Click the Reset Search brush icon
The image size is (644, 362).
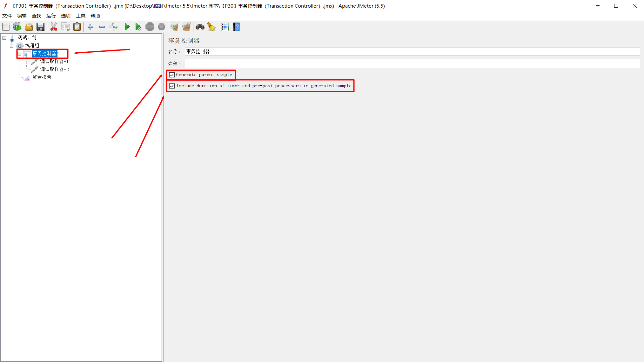click(x=211, y=27)
